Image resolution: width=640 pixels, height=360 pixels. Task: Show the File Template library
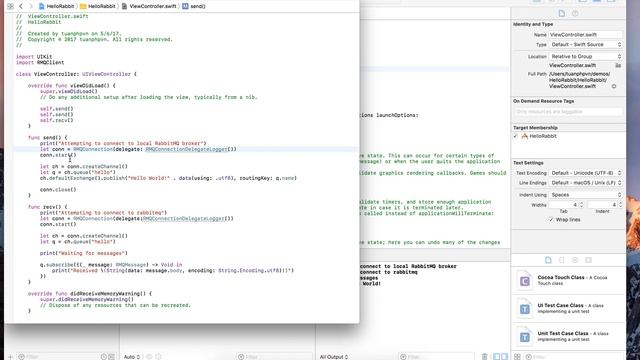tap(548, 260)
